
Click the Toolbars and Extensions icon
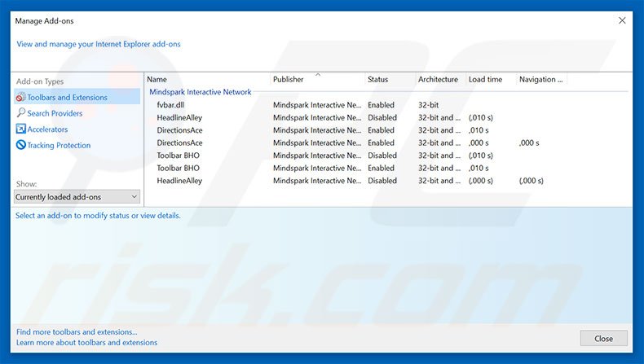click(x=20, y=98)
